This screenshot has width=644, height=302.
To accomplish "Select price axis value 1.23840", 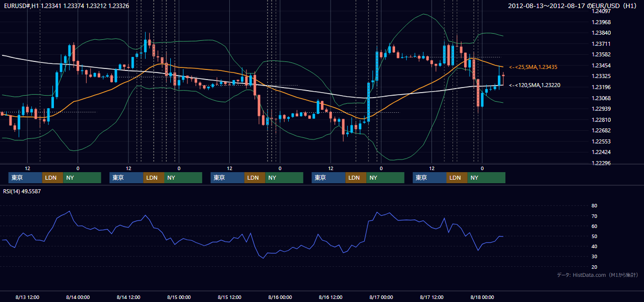I will (x=601, y=33).
